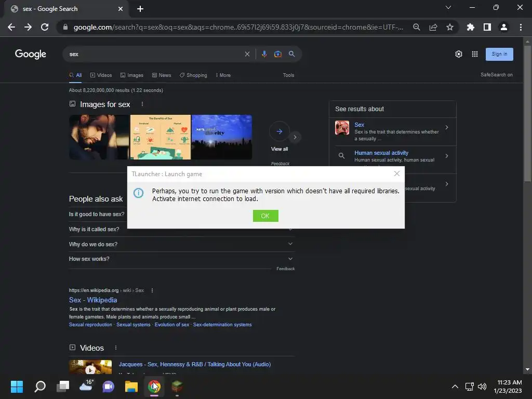Play the Jacquees video thumbnail
The width and height of the screenshot is (532, 399).
[x=90, y=367]
